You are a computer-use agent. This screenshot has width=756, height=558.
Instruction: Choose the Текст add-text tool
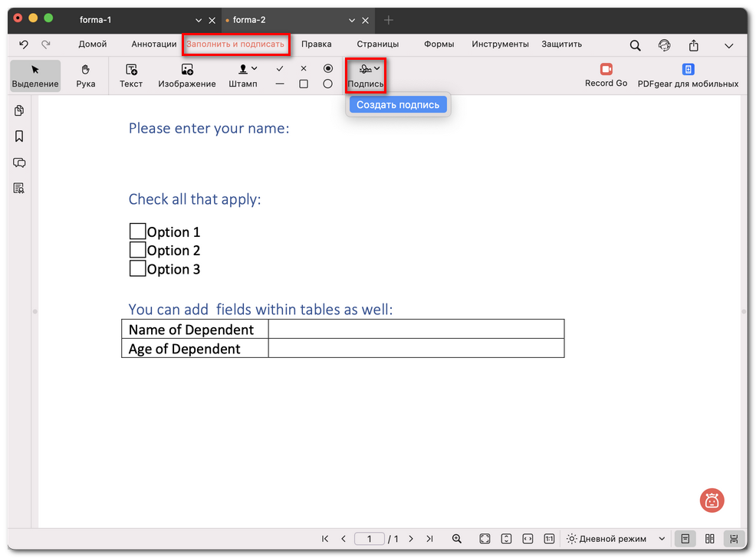[x=131, y=75]
